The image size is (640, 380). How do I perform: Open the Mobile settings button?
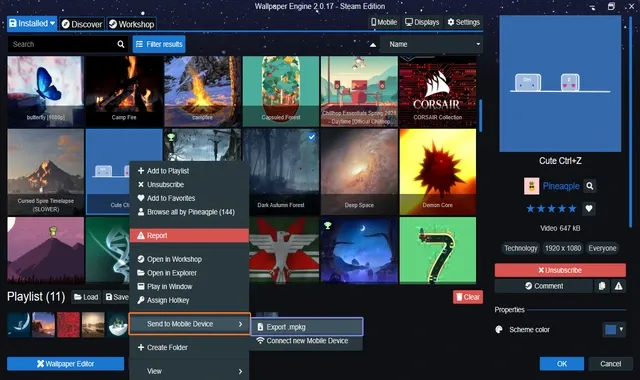tap(384, 22)
